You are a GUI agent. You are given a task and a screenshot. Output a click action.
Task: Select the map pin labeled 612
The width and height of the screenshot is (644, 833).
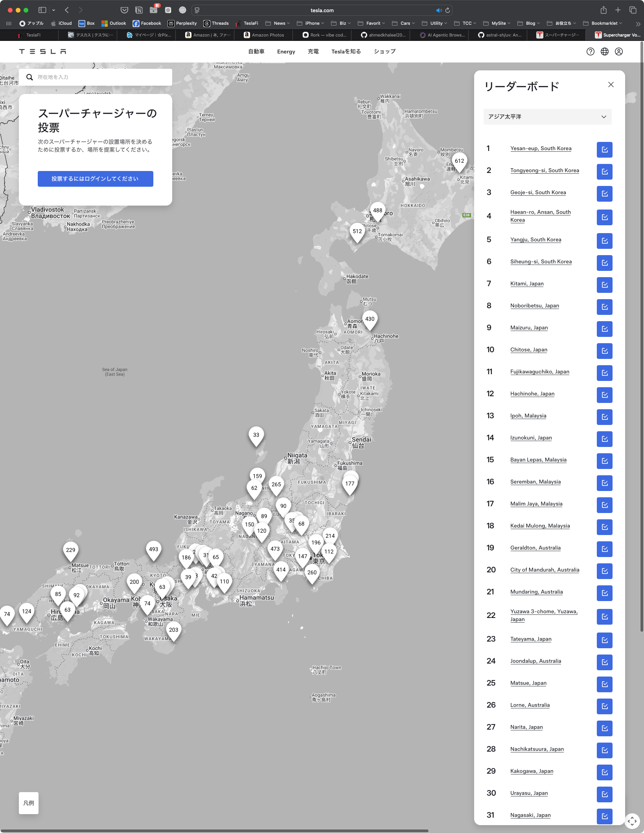click(459, 161)
